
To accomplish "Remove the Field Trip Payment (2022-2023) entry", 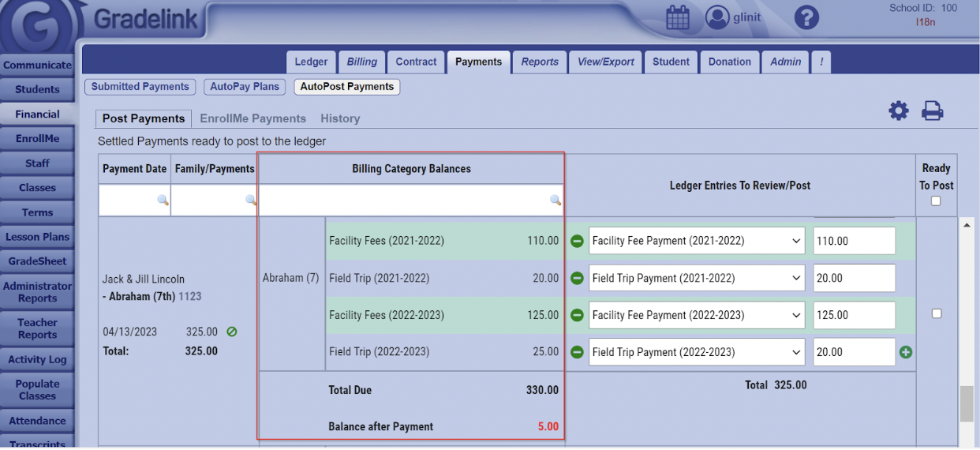I will 577,352.
